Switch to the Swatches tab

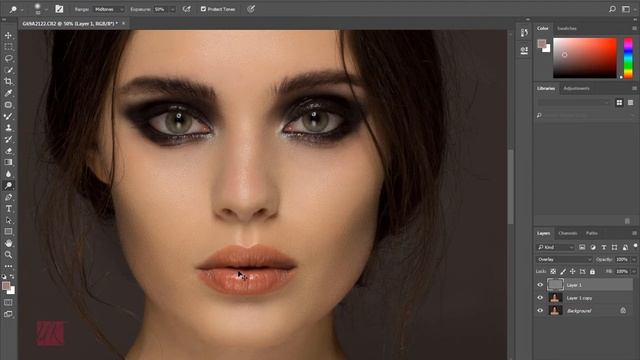tap(567, 28)
